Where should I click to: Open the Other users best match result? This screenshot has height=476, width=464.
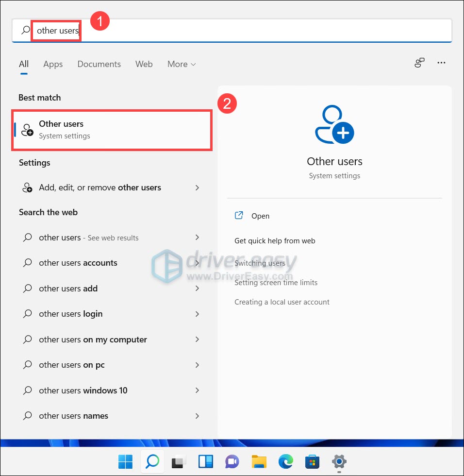(112, 130)
